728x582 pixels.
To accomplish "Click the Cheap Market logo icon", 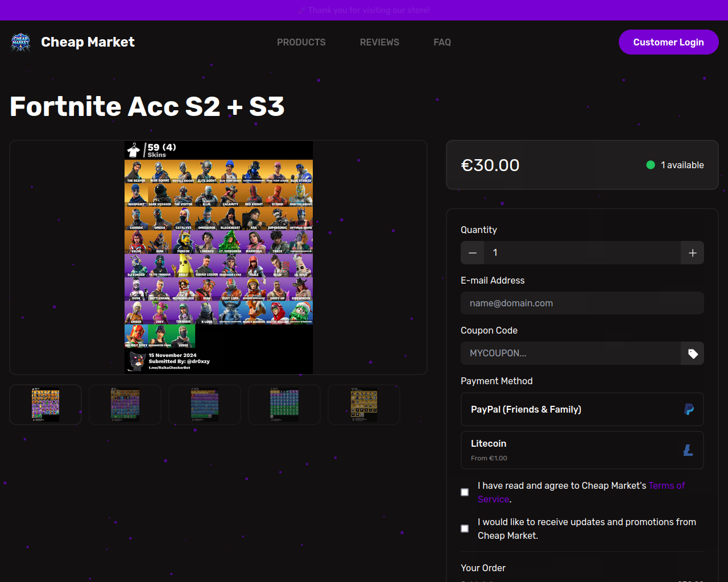I will [x=21, y=42].
